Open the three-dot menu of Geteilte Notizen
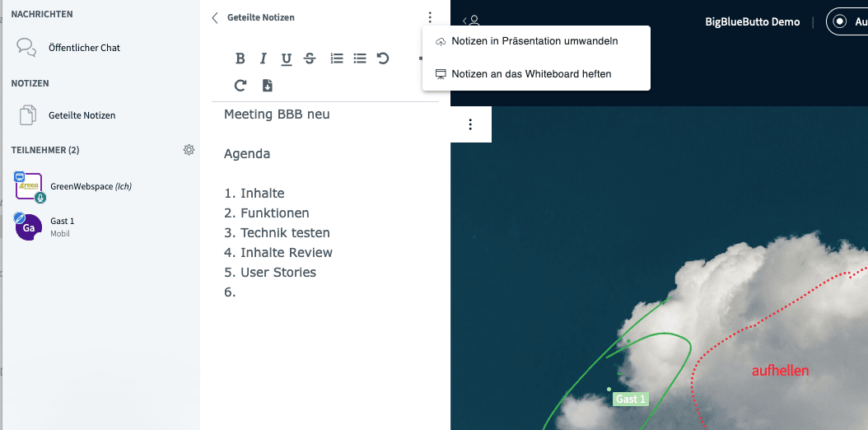Image resolution: width=868 pixels, height=430 pixels. pos(430,17)
